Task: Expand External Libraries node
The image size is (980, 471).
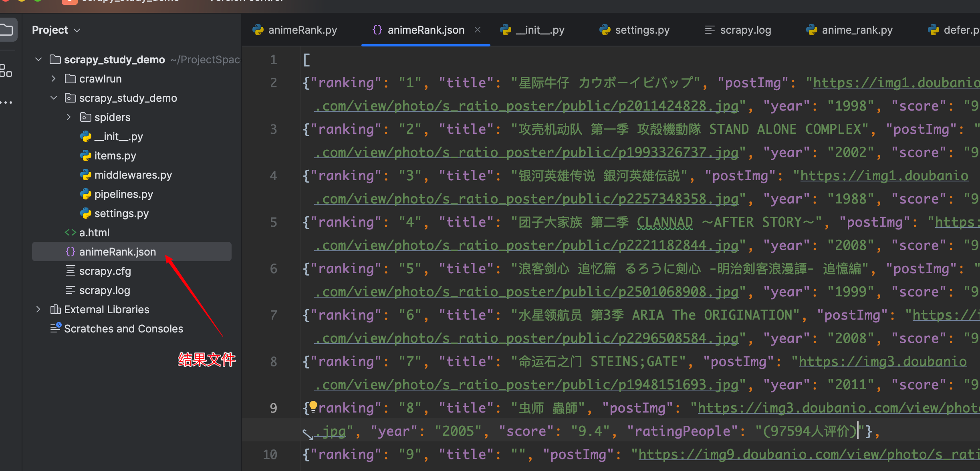Action: click(38, 309)
